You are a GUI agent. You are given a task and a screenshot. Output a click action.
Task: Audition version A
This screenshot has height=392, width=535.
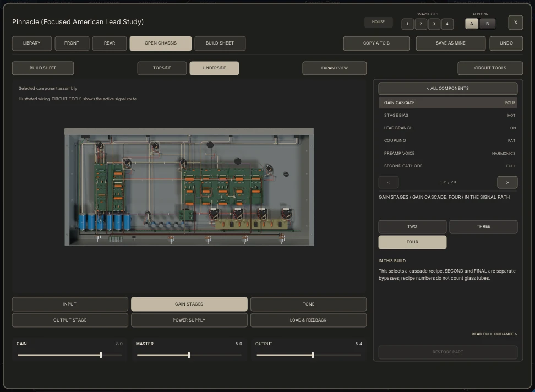[x=472, y=24]
